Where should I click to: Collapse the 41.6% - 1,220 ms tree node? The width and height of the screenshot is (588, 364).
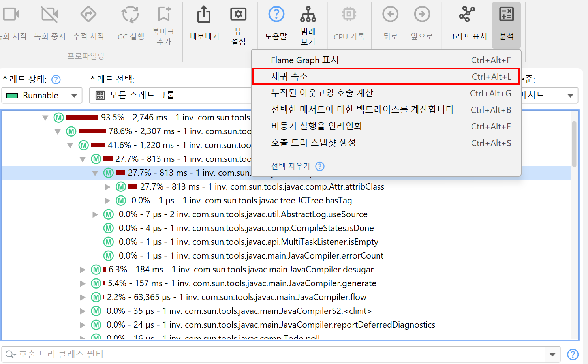[x=70, y=145]
